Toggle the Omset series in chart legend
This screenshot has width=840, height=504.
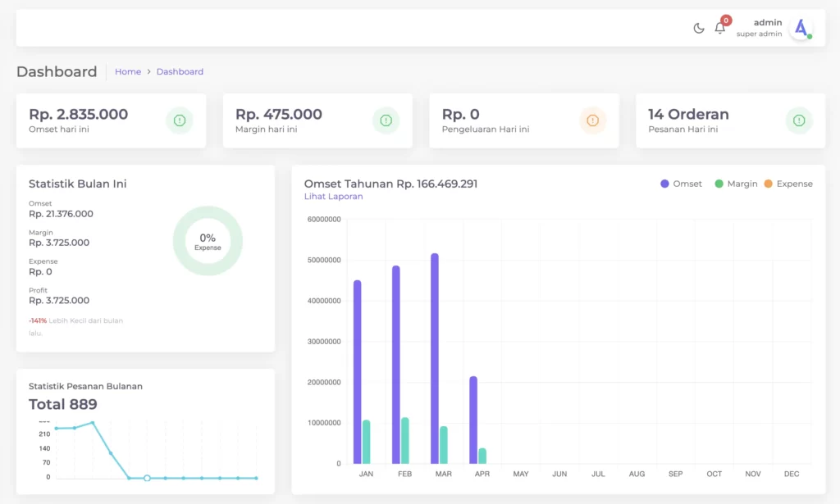(x=681, y=184)
